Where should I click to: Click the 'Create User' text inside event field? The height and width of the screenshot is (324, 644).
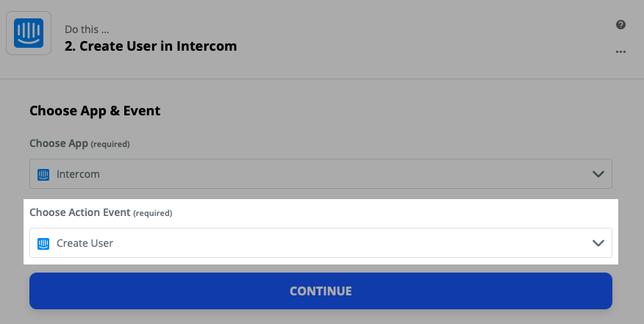tap(85, 243)
